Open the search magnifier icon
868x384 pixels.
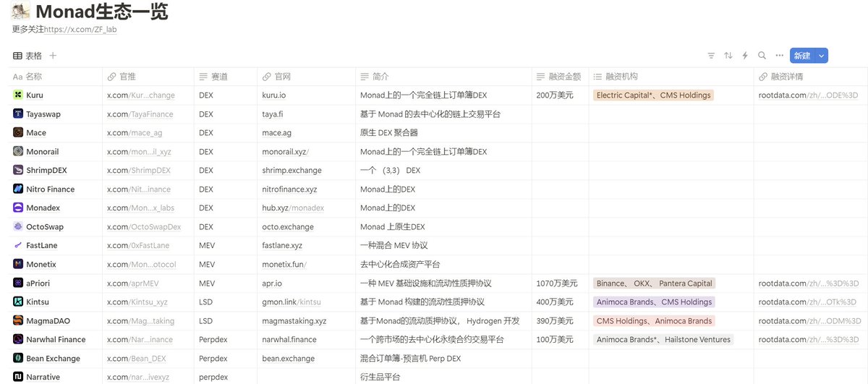point(762,56)
